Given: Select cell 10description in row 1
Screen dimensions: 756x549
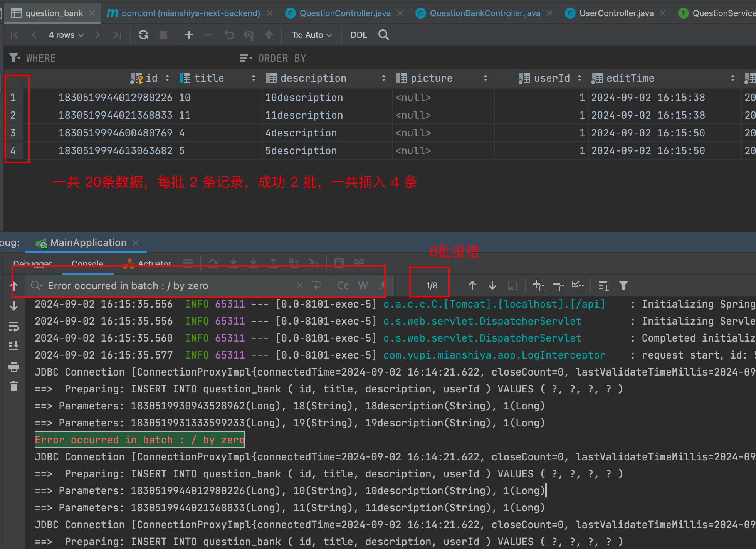Looking at the screenshot, I should [327, 98].
